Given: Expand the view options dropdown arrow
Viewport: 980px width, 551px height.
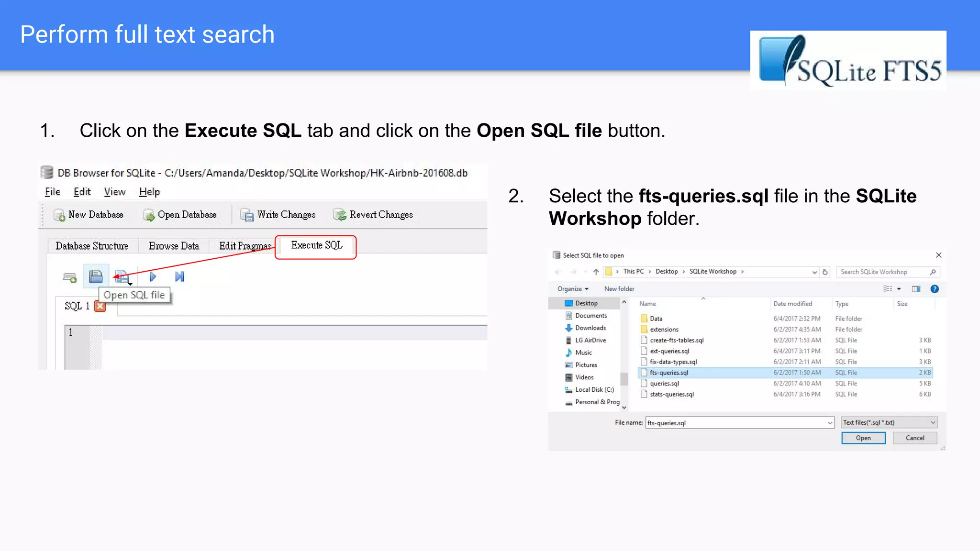Looking at the screenshot, I should pos(899,289).
